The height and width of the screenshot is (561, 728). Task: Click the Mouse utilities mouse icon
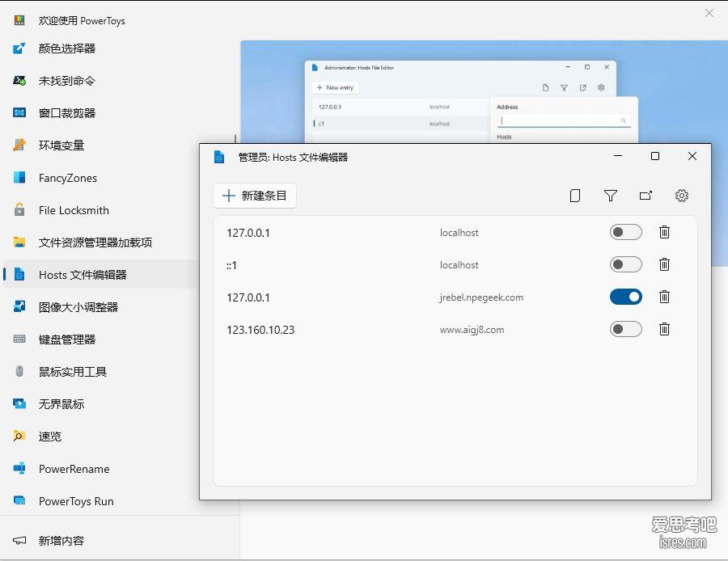coord(19,371)
